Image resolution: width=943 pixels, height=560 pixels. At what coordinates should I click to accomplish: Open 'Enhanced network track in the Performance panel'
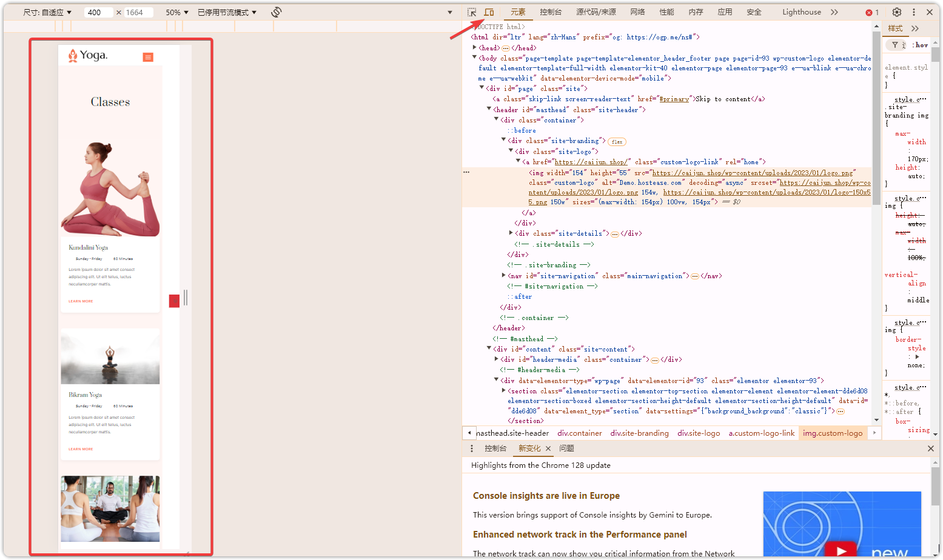pyautogui.click(x=580, y=535)
